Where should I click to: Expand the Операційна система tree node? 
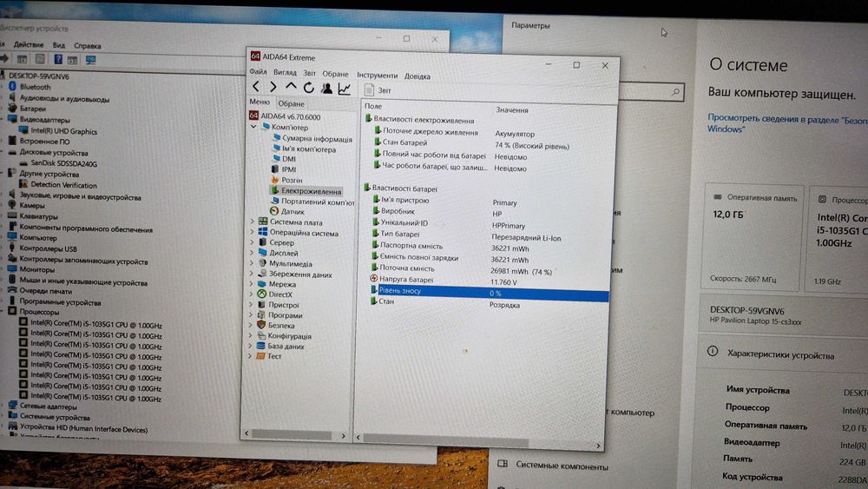(253, 232)
